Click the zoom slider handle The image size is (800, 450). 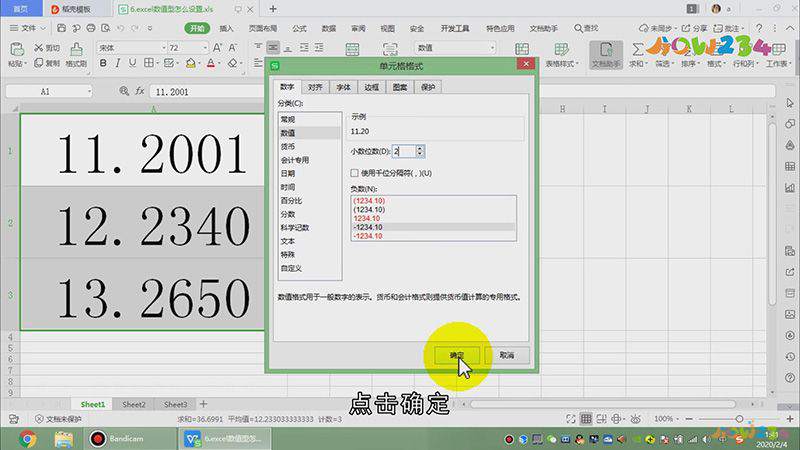coord(739,419)
